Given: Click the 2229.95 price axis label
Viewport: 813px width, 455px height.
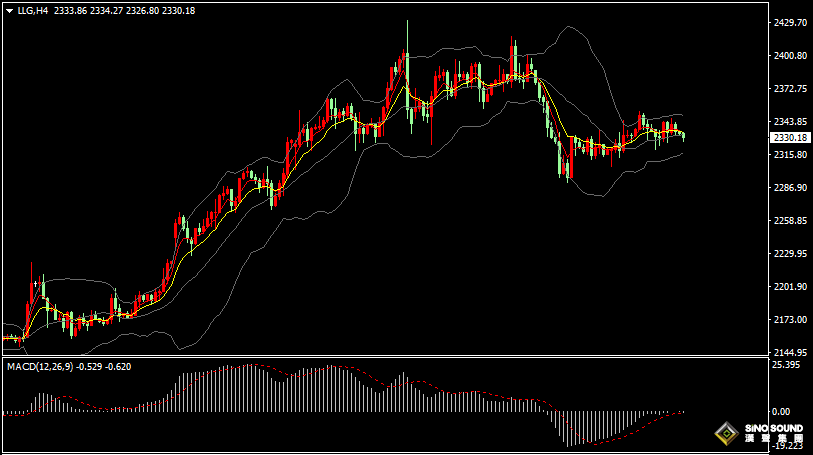Looking at the screenshot, I should [x=789, y=254].
